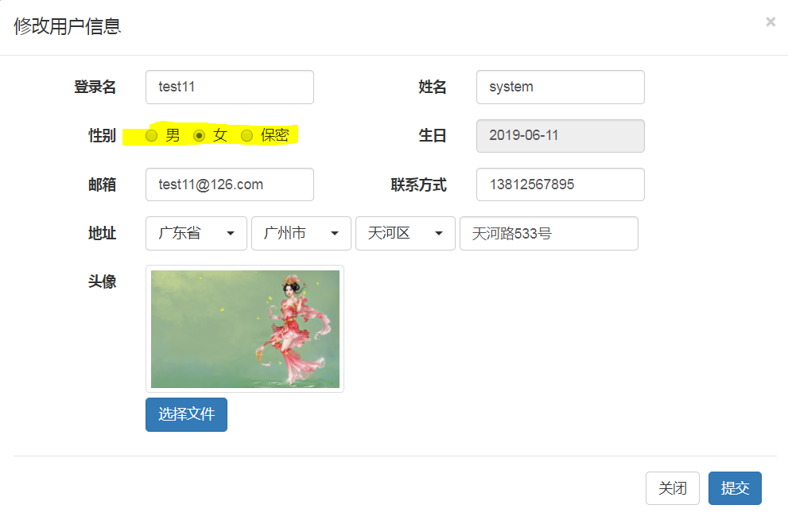788x532 pixels.
Task: Dismiss the dialog with the X icon
Action: (x=770, y=21)
